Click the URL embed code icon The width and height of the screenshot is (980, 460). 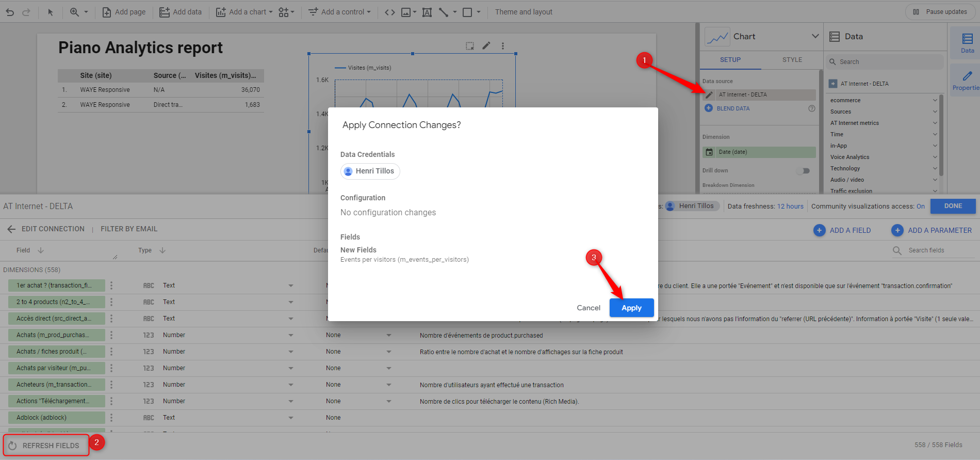(390, 12)
